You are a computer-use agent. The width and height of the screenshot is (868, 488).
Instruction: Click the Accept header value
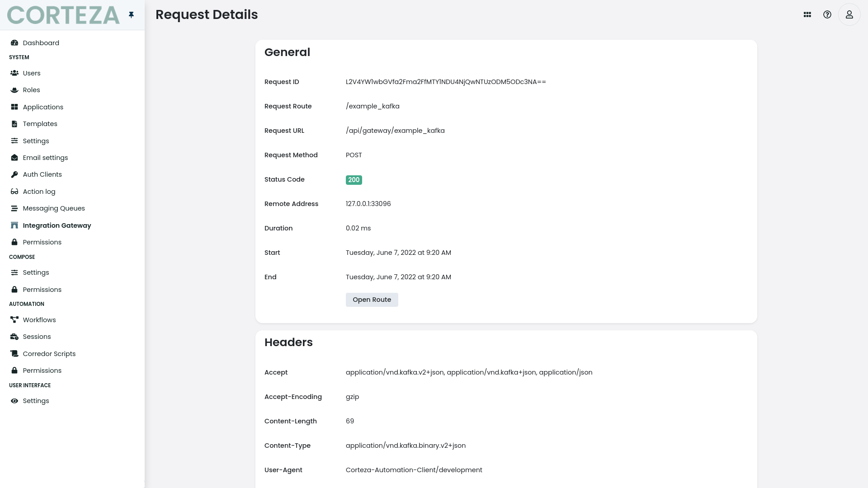click(469, 372)
